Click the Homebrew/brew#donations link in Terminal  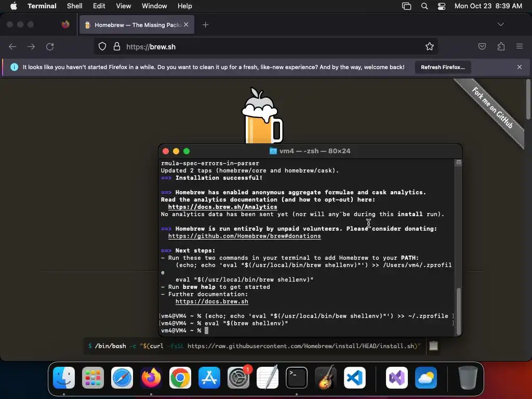click(x=244, y=236)
